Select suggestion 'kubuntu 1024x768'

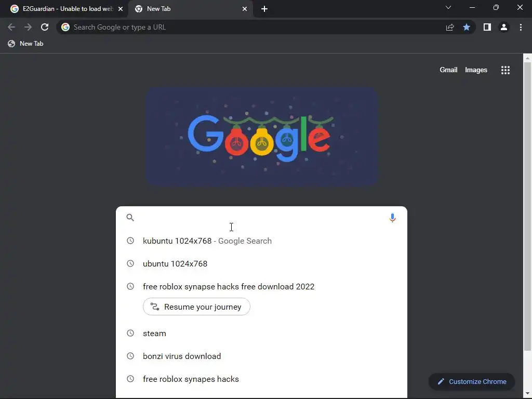pyautogui.click(x=261, y=241)
